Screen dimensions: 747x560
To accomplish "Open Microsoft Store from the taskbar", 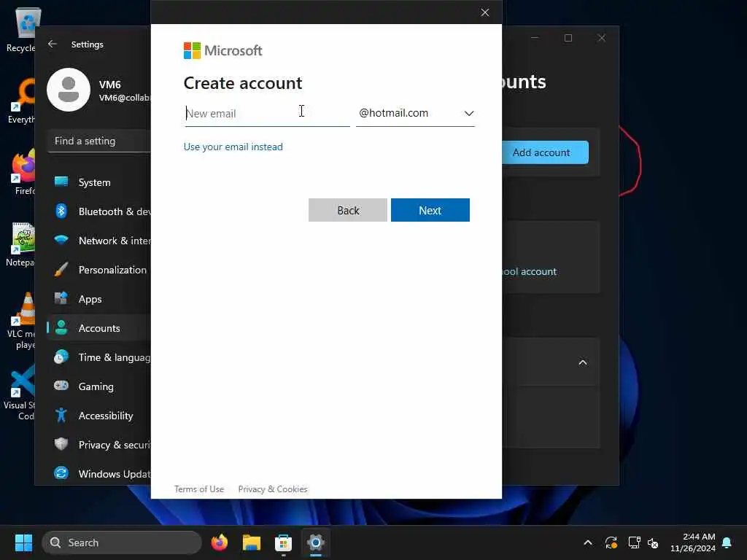I will pos(284,542).
